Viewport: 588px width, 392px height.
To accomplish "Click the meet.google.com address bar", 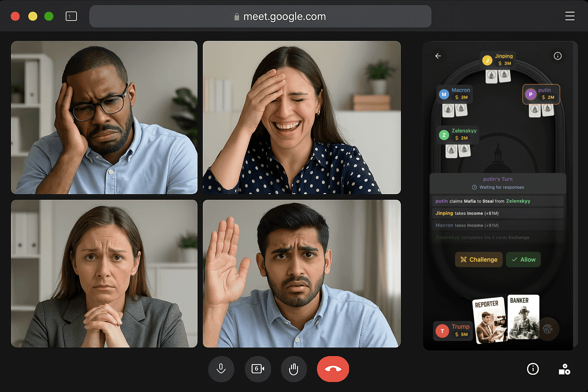I will 260,16.
